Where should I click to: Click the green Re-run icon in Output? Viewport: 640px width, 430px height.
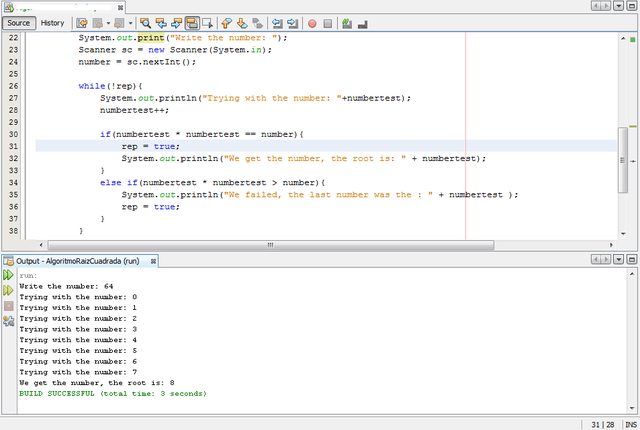click(x=8, y=275)
